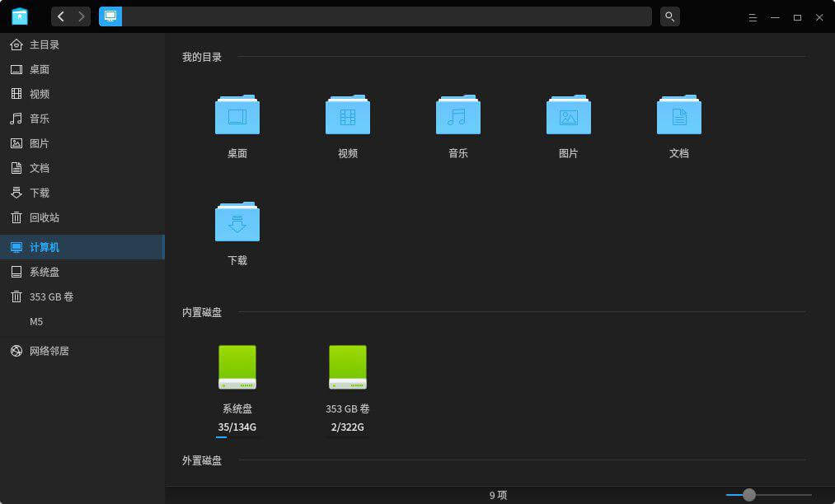The image size is (835, 504).
Task: Select 桌面 in the sidebar list
Action: (x=82, y=69)
